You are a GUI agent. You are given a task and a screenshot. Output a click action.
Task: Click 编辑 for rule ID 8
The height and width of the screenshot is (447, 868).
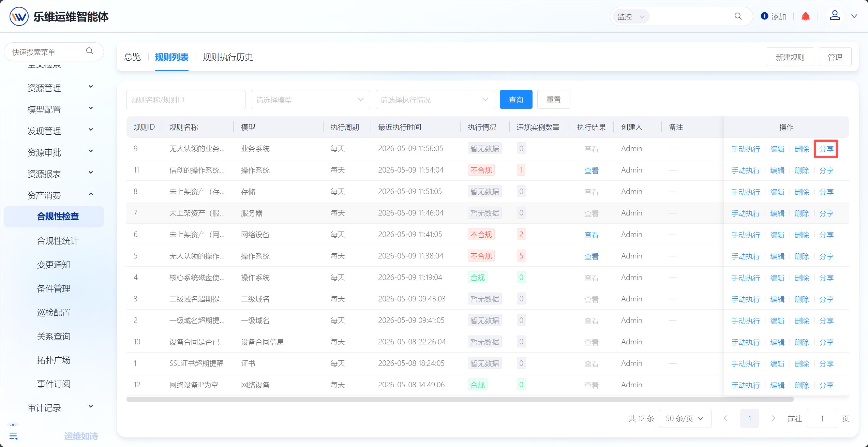pyautogui.click(x=777, y=192)
